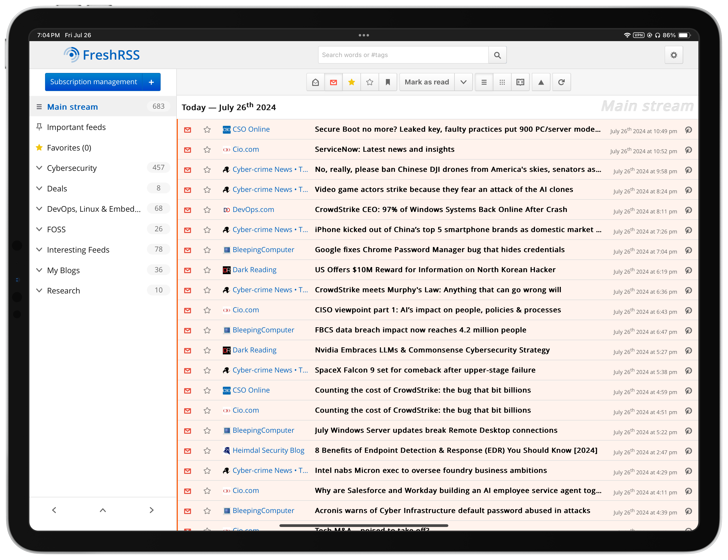Open article about North Korean Hacker reward
Screen dimensions: 728x560
[435, 269]
